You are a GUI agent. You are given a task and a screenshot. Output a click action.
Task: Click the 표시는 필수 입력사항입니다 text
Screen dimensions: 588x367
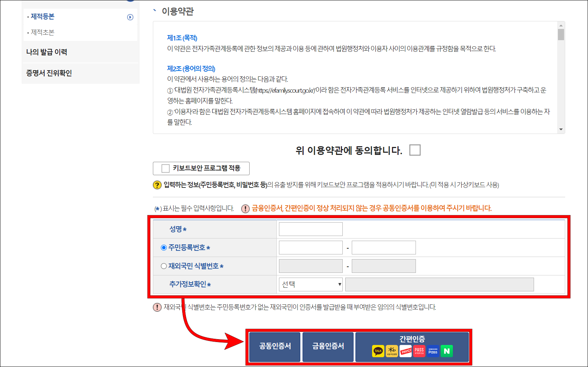(x=198, y=208)
